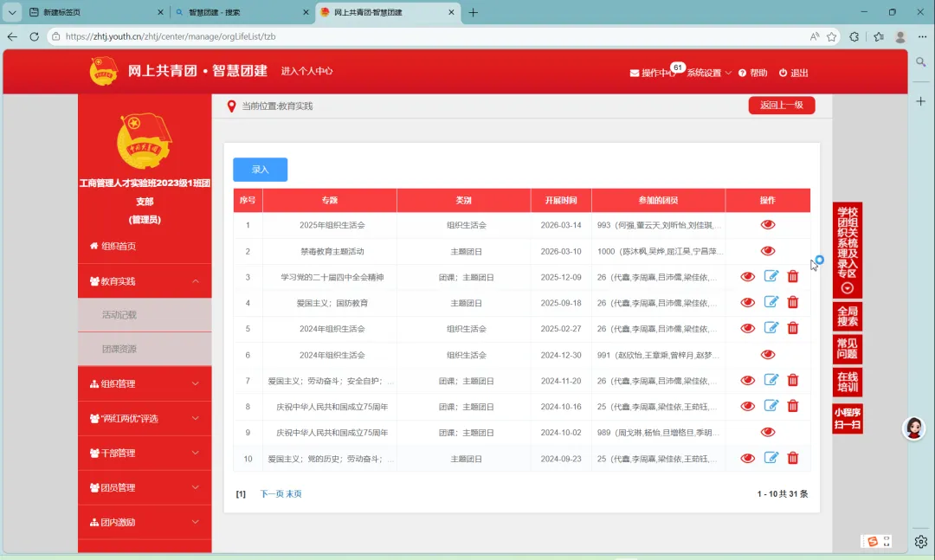Image resolution: width=935 pixels, height=560 pixels.
Task: Collapse the 教育实践 sidebar section
Action: (196, 281)
